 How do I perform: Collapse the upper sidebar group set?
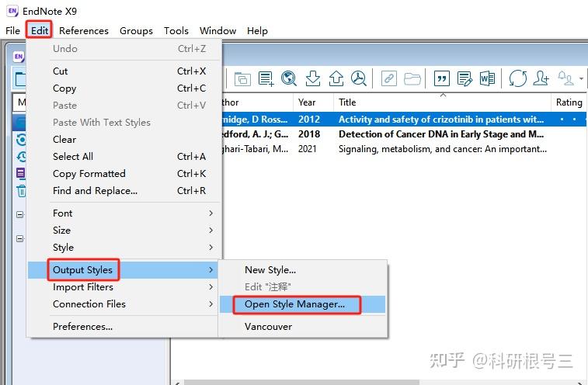click(20, 214)
